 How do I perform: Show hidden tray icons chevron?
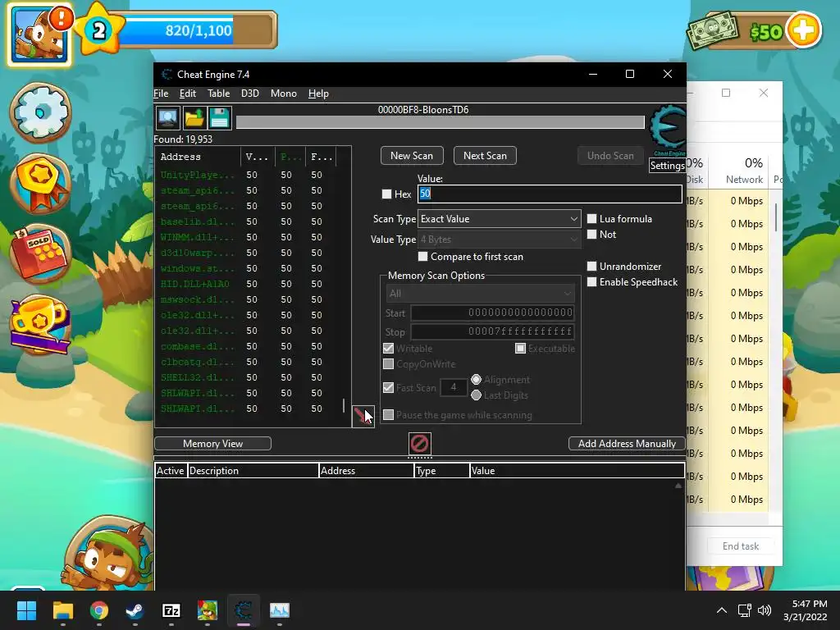tap(722, 610)
